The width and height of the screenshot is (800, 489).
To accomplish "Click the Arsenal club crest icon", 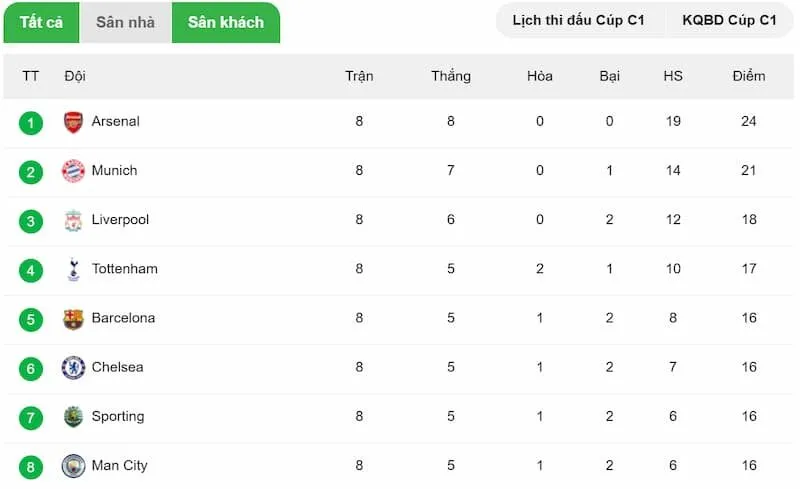I will click(x=73, y=122).
